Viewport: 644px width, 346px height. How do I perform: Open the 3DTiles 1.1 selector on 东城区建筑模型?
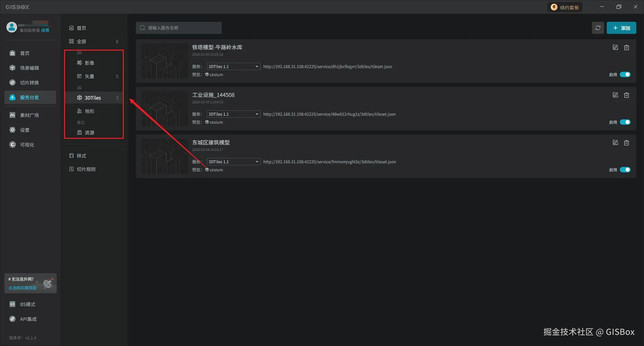point(233,162)
